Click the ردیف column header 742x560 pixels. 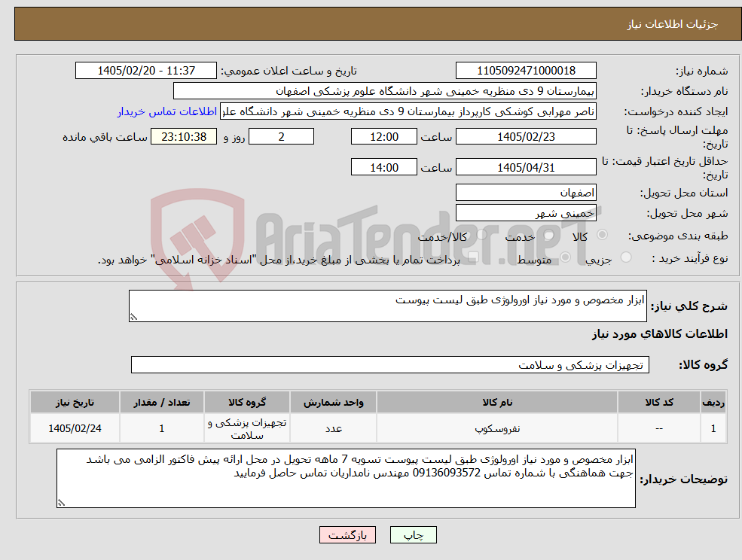click(713, 402)
